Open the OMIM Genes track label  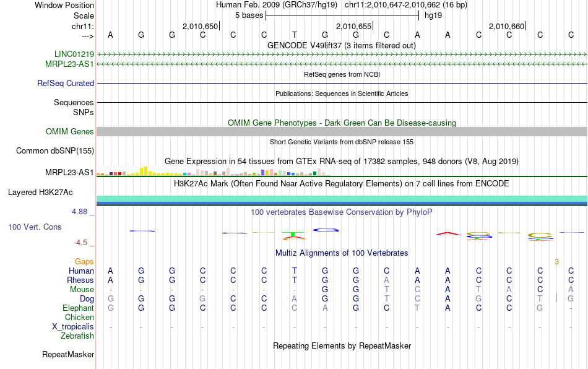[x=69, y=132]
